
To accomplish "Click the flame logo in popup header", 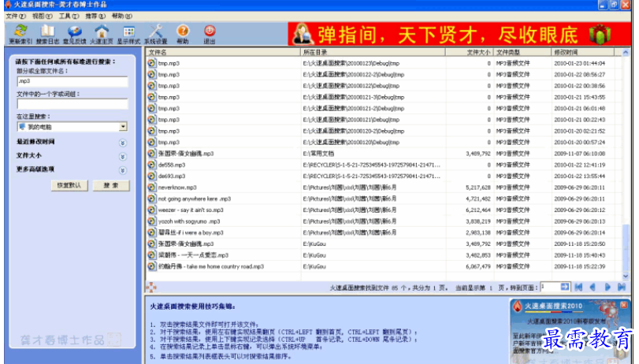I will pyautogui.click(x=517, y=306).
